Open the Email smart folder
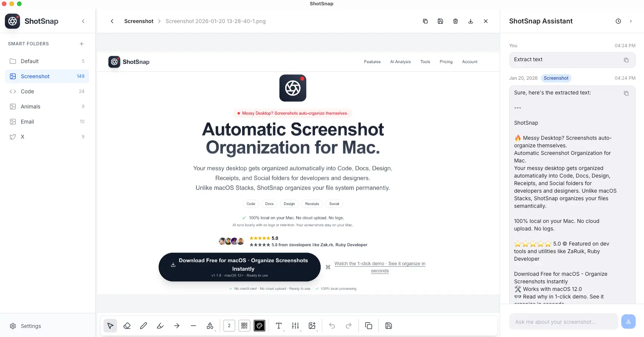Image resolution: width=644 pixels, height=337 pixels. pos(47,122)
